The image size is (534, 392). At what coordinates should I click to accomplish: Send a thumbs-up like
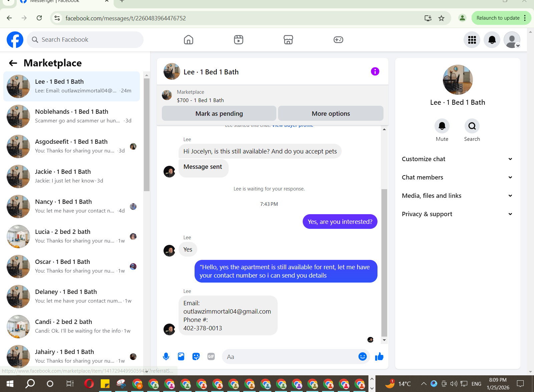tap(379, 357)
